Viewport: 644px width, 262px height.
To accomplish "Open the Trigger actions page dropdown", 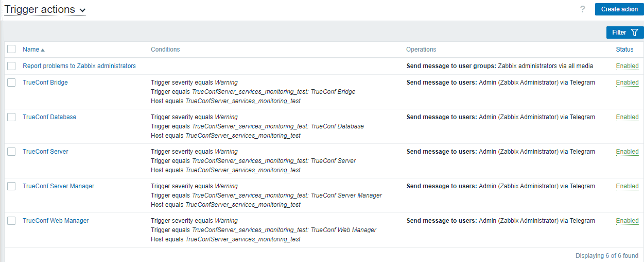I will point(45,9).
